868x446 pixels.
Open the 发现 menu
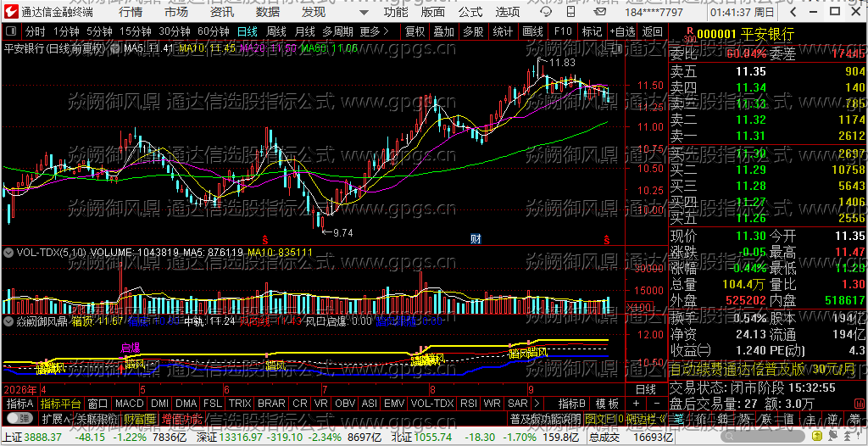coord(314,12)
